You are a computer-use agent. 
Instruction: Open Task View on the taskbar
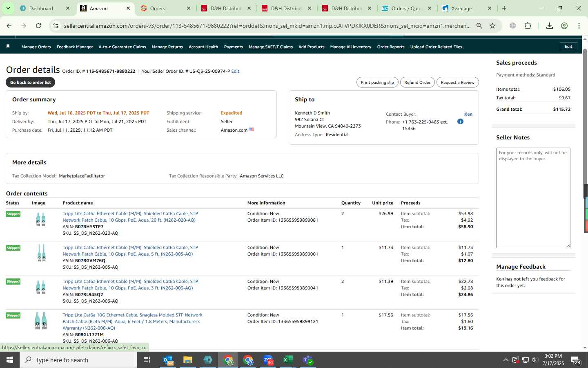pyautogui.click(x=147, y=360)
